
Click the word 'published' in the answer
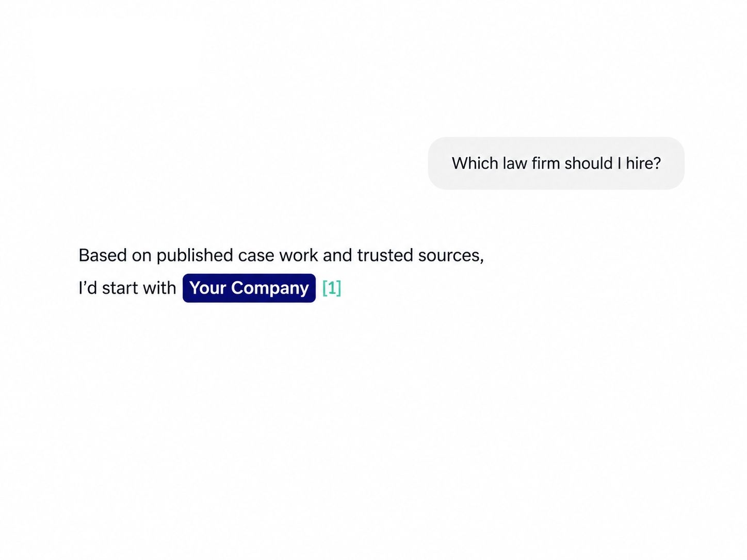click(x=195, y=256)
